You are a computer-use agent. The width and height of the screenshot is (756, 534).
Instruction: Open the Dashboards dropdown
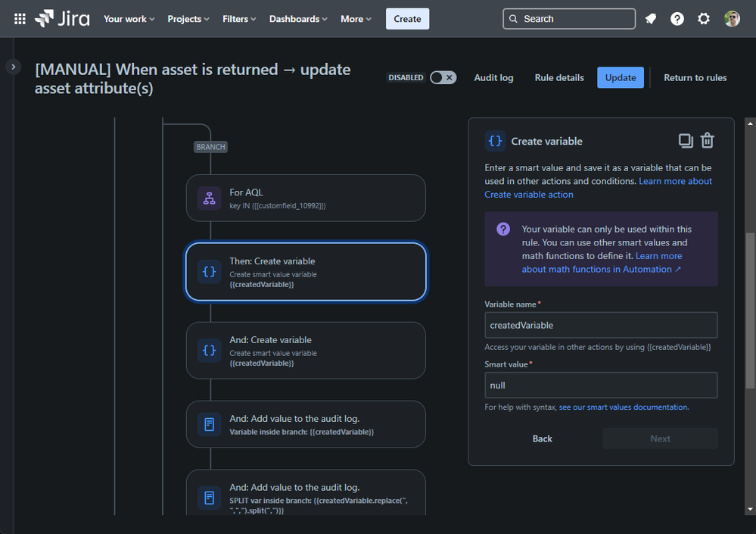click(x=298, y=19)
